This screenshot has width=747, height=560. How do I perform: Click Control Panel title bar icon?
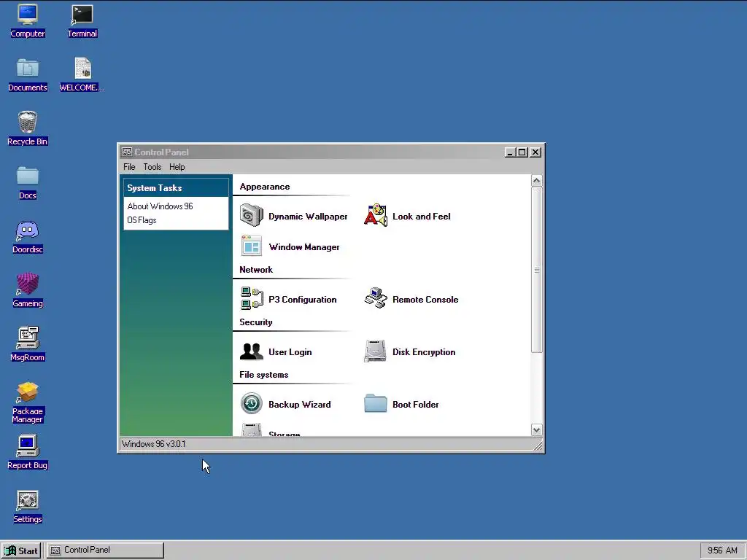click(x=127, y=152)
